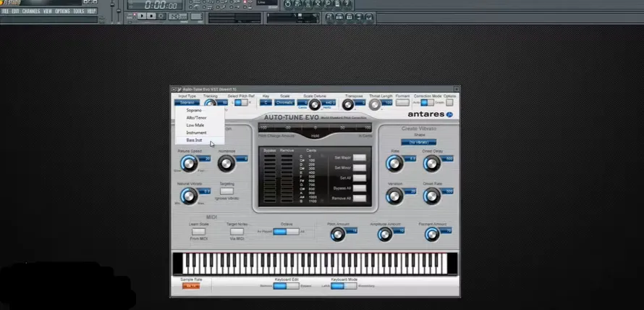The height and width of the screenshot is (310, 644).
Task: Open the FL Studio VIEW menu
Action: tap(48, 11)
